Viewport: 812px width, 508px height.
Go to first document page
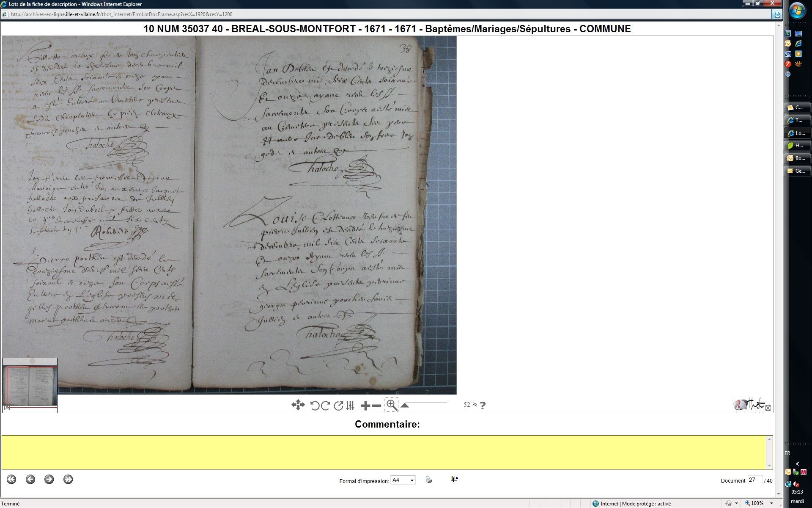(x=11, y=479)
